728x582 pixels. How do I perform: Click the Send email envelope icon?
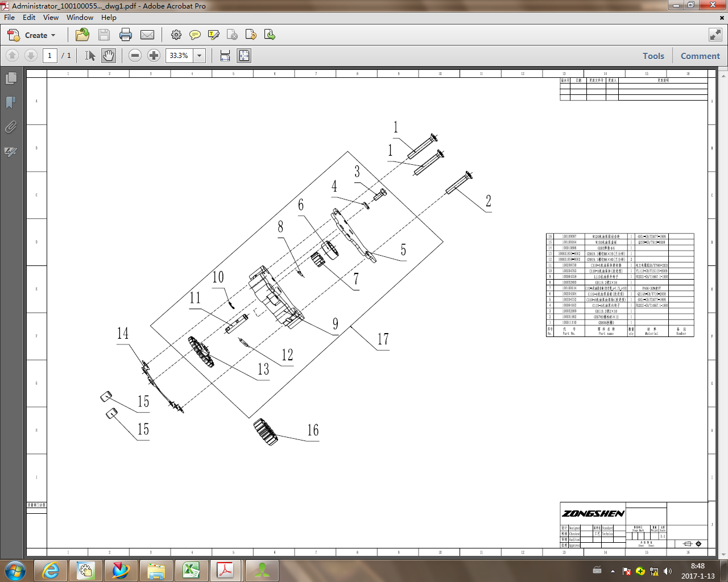pos(147,35)
